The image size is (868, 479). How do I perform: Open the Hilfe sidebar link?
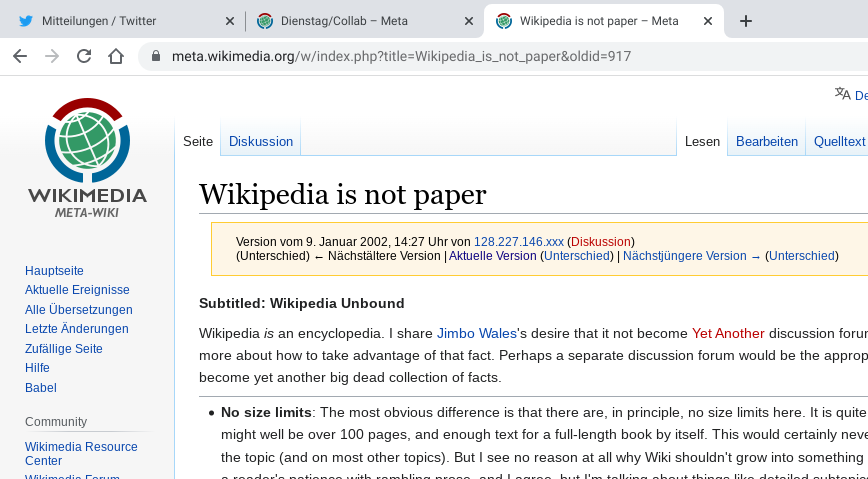click(37, 368)
